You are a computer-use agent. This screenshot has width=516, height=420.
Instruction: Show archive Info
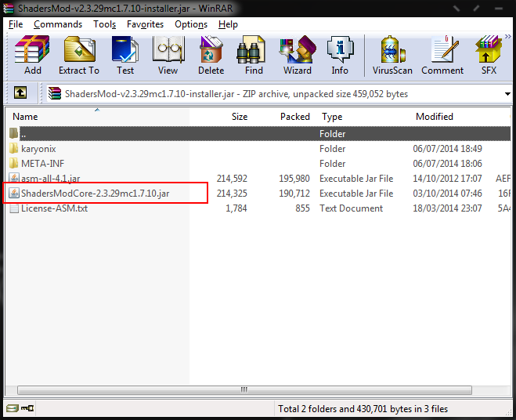(340, 55)
